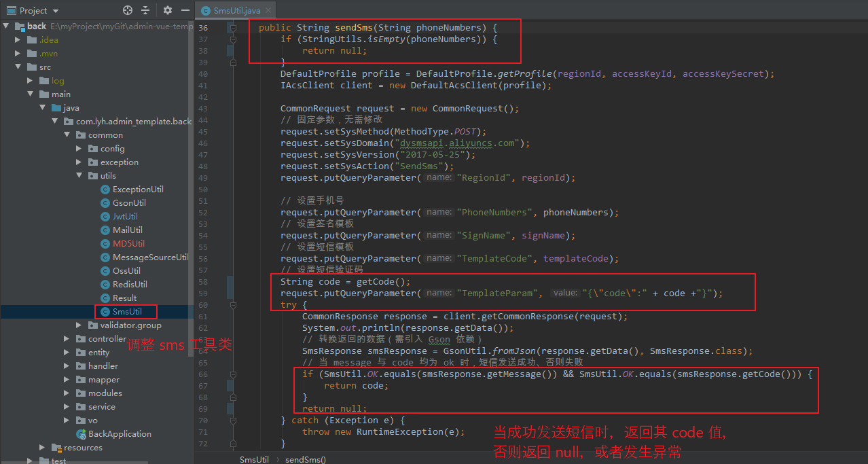Click the Project panel window icon
Viewport: 868px width, 464px height.
coord(11,11)
